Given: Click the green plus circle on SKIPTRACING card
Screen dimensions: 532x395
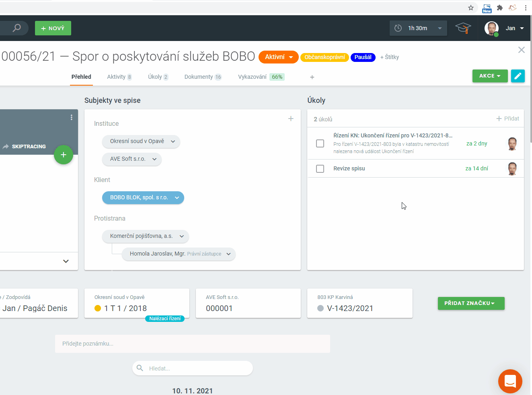Looking at the screenshot, I should coord(64,155).
